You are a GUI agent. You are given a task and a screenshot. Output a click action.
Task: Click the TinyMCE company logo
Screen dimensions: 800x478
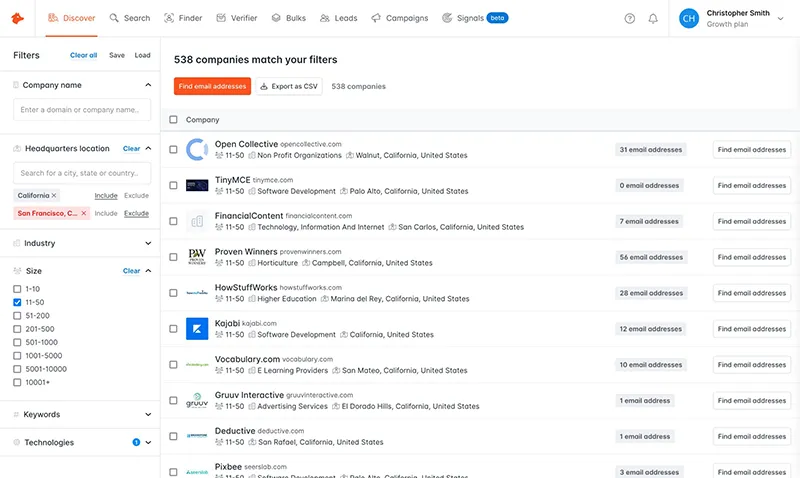[197, 185]
